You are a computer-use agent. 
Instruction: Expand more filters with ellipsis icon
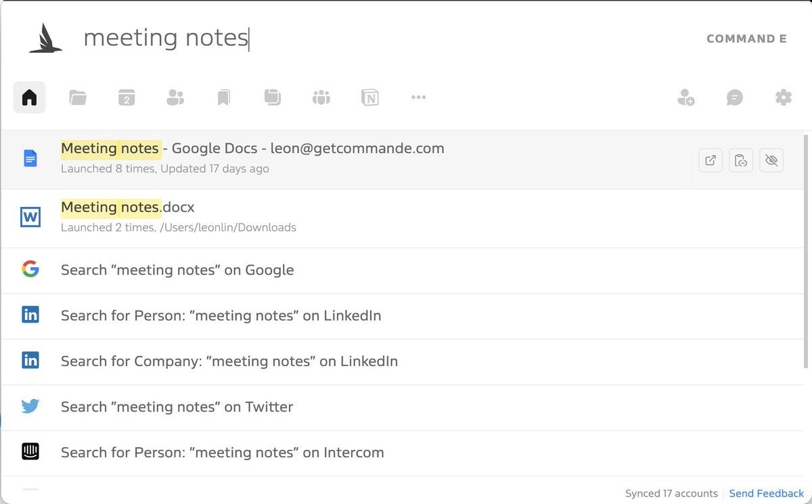point(419,97)
